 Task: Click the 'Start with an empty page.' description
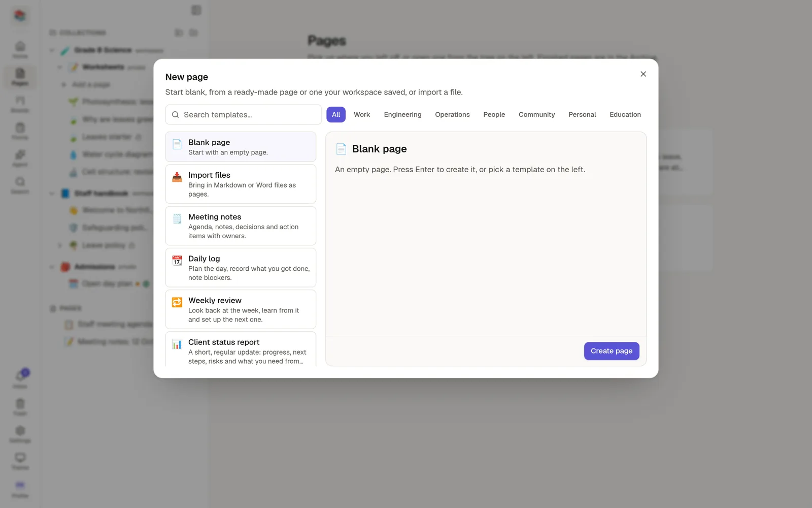(x=228, y=152)
